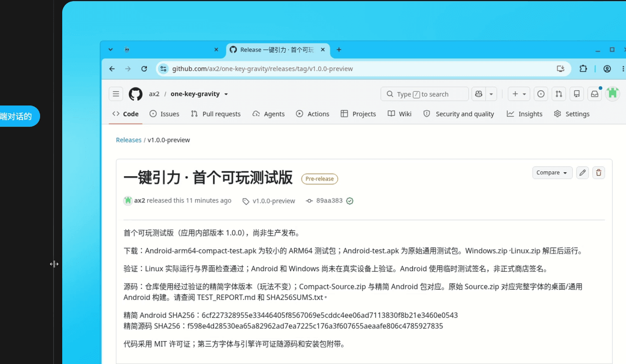Screen dimensions: 626x364
Task: Focus the Type / to search box
Action: coord(425,94)
